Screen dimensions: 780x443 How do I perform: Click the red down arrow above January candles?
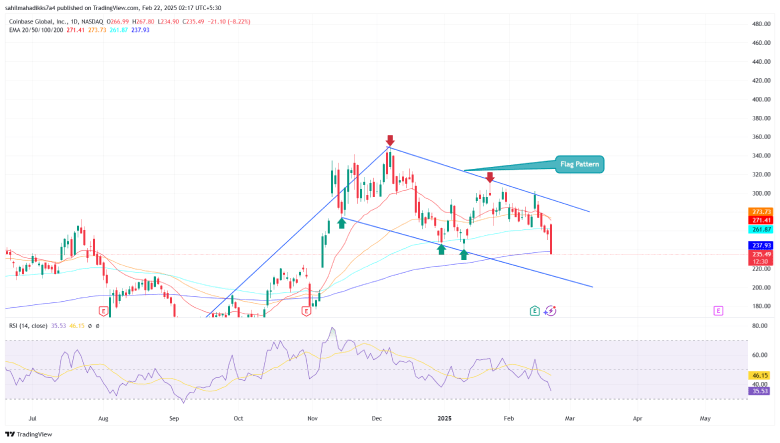click(x=489, y=177)
